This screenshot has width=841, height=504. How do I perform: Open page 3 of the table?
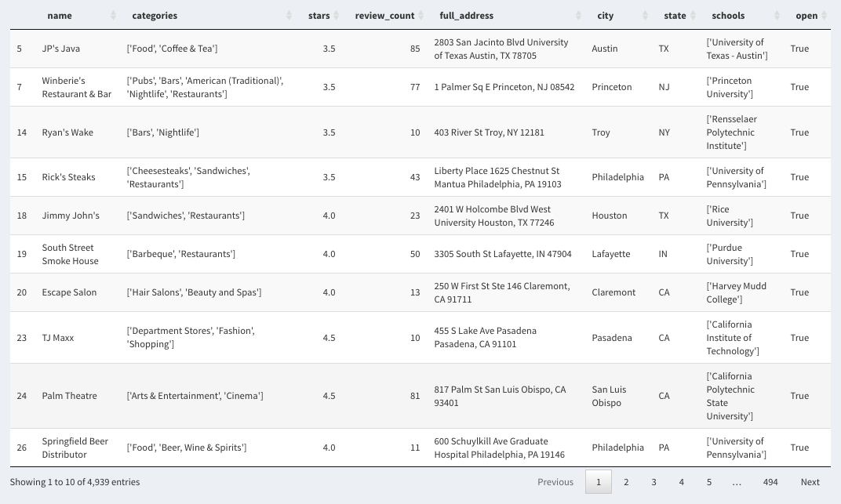[x=654, y=482]
